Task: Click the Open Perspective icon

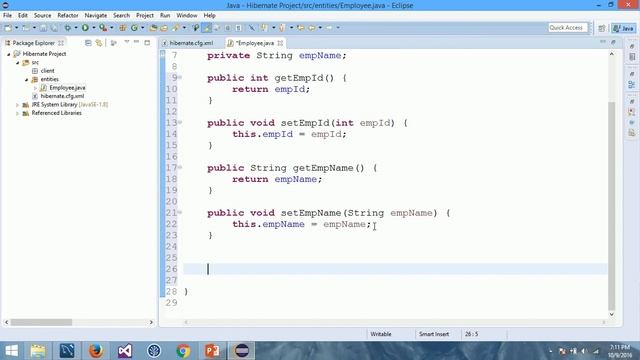Action: click(x=602, y=28)
